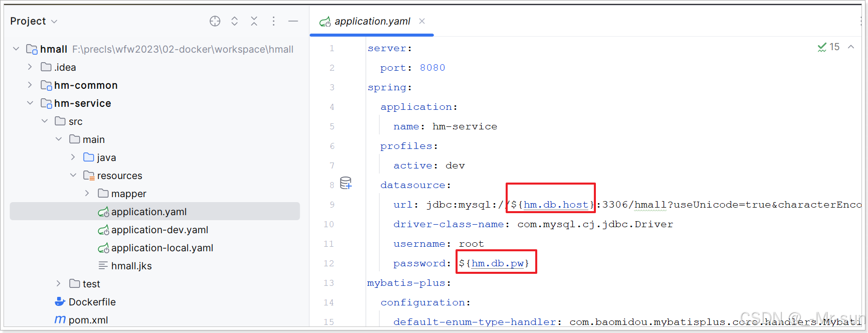This screenshot has height=333, width=868.
Task: Click the 'mybatis-plus:' key
Action: [x=409, y=283]
